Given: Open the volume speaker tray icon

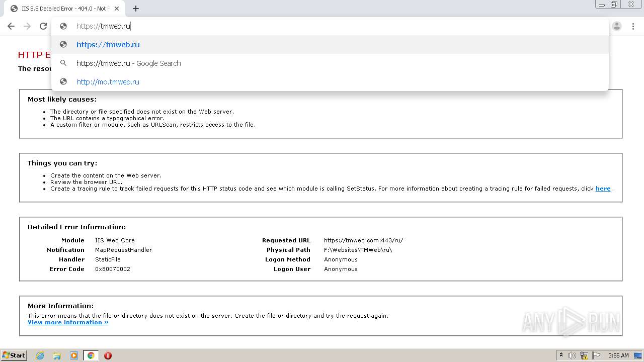Looking at the screenshot, I should tap(572, 355).
